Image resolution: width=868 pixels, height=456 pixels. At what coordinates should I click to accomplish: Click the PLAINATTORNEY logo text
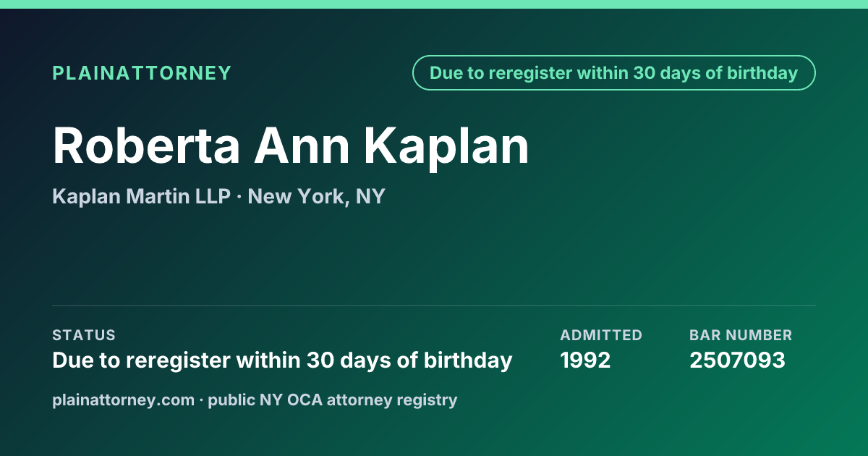142,73
